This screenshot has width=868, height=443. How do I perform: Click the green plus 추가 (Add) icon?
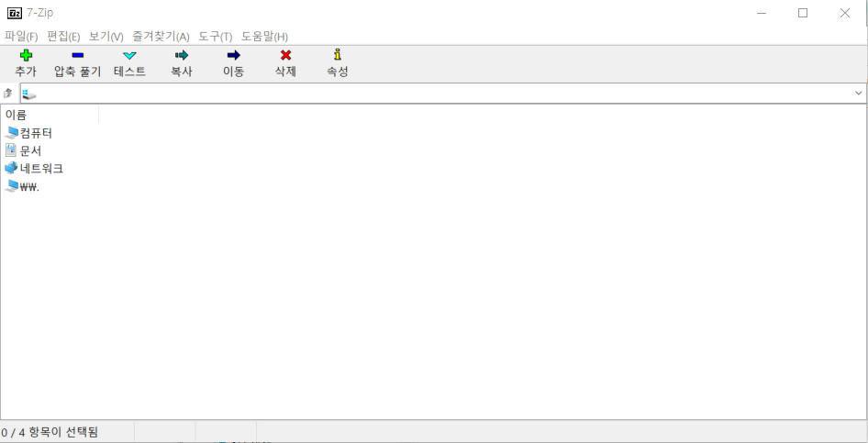26,55
